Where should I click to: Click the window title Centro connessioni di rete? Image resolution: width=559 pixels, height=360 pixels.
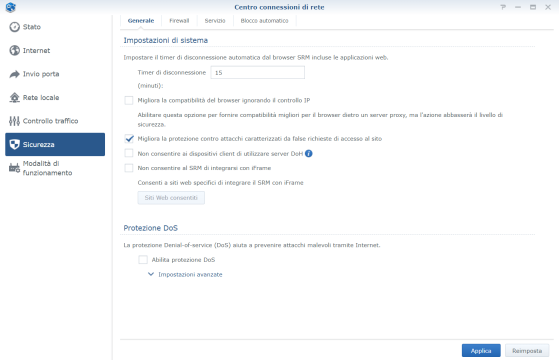click(x=279, y=7)
